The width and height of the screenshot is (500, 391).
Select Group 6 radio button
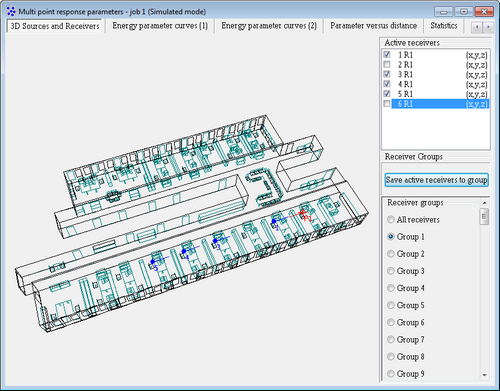click(x=391, y=322)
